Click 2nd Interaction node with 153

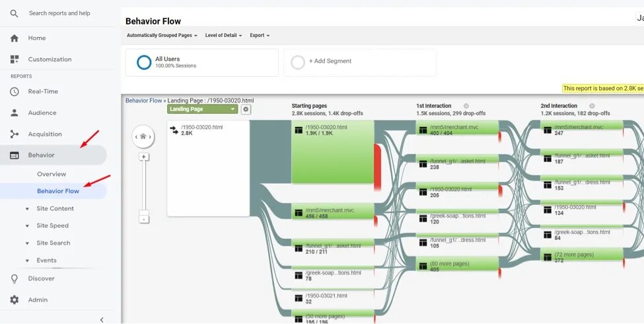581,183
